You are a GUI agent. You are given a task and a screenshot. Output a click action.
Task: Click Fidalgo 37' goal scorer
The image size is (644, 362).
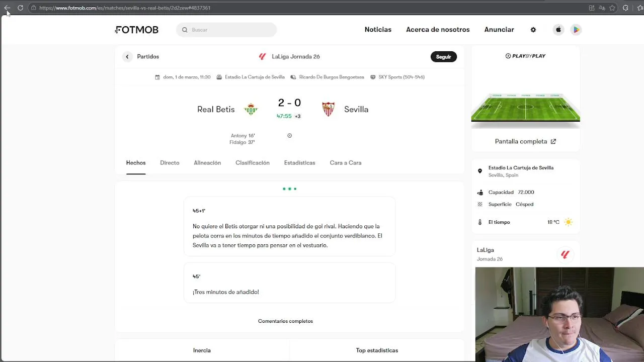[242, 142]
